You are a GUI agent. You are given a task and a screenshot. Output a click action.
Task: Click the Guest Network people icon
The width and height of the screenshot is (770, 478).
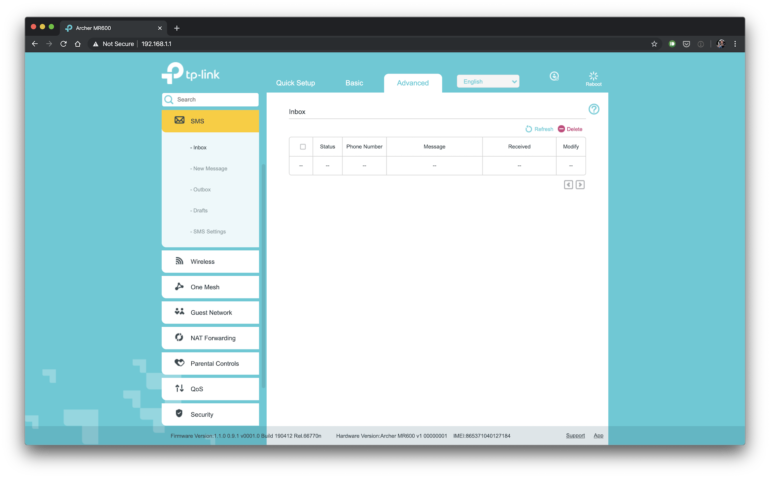click(179, 311)
